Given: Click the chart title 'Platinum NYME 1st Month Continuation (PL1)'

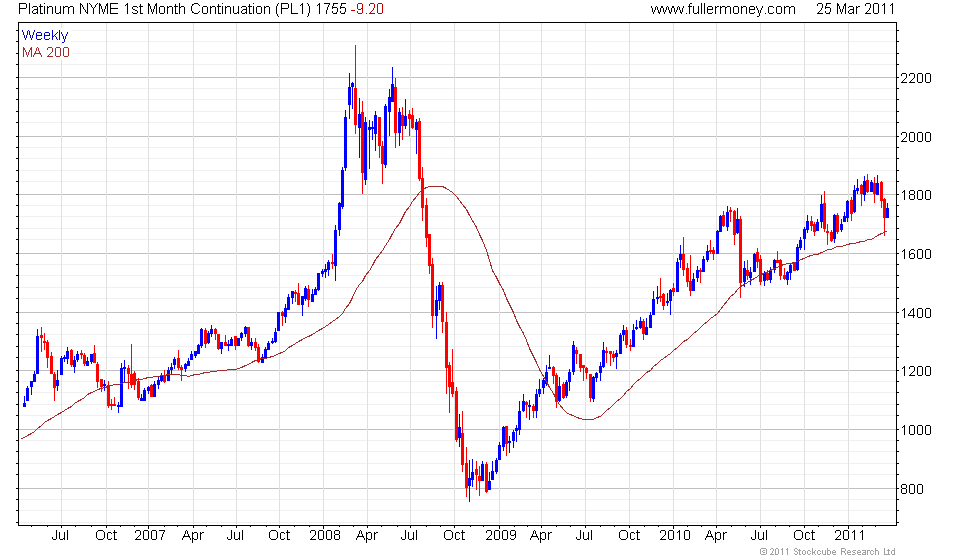Looking at the screenshot, I should (x=165, y=9).
